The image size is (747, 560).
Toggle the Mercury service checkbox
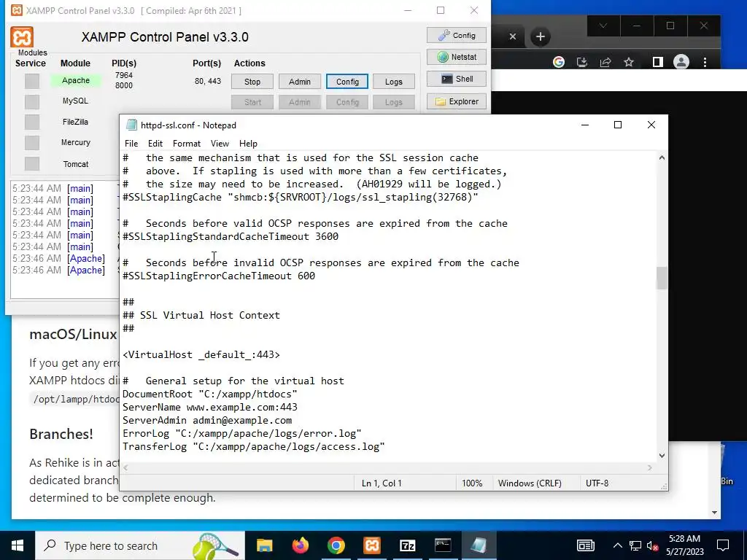(x=32, y=142)
